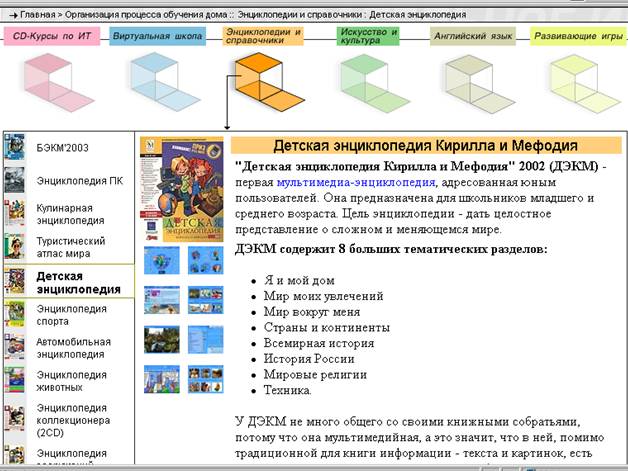Click the Туристический атлас мира cover icon

pyautogui.click(x=14, y=246)
